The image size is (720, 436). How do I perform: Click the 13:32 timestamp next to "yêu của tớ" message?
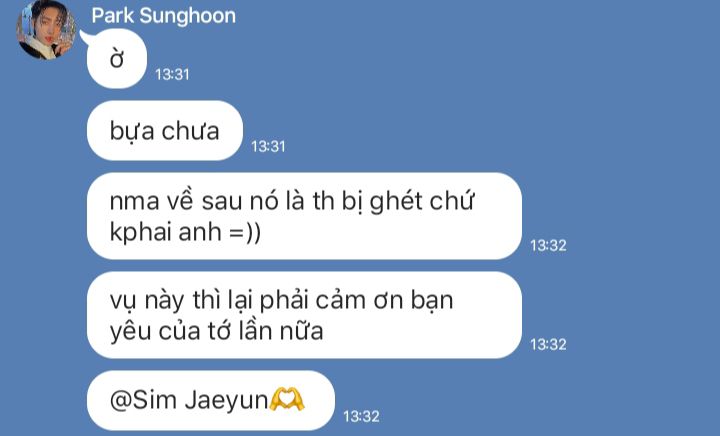pos(548,345)
